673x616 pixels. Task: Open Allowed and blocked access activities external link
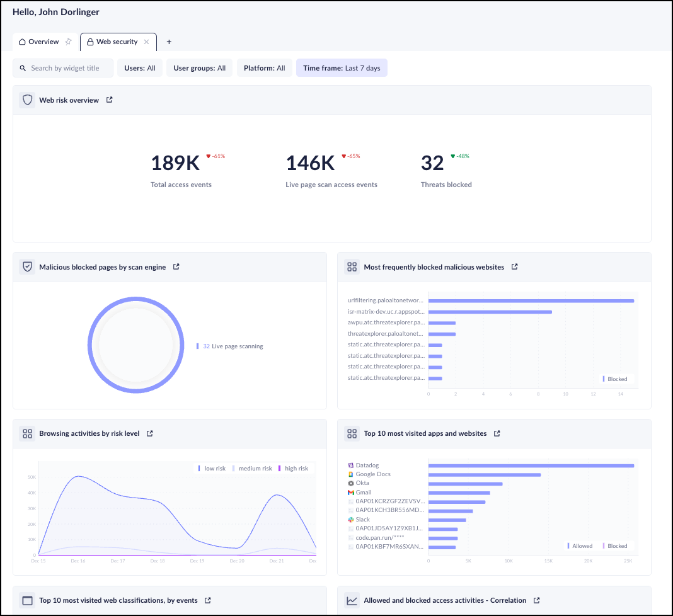537,600
